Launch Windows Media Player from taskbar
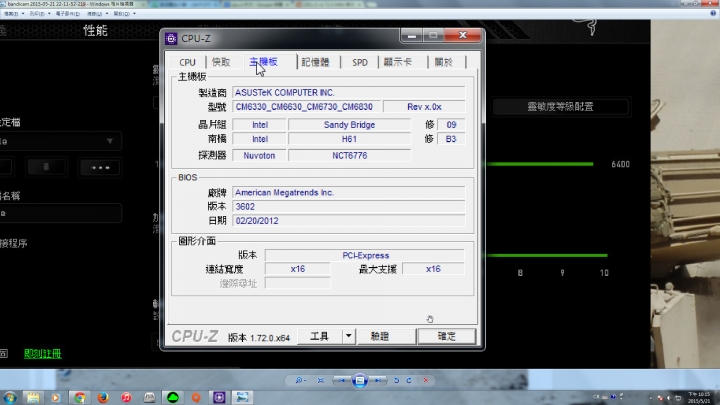This screenshot has width=720, height=405. [56, 397]
